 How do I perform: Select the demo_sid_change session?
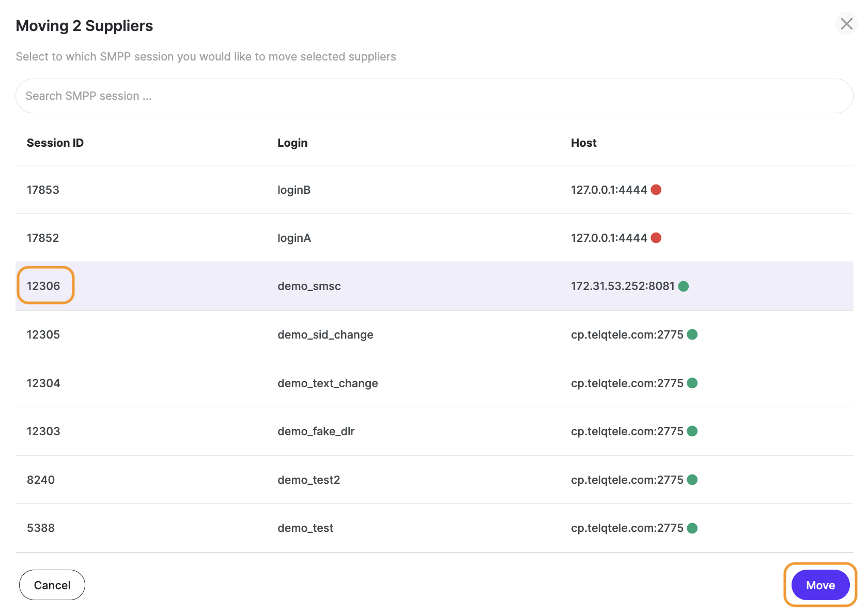click(x=325, y=334)
